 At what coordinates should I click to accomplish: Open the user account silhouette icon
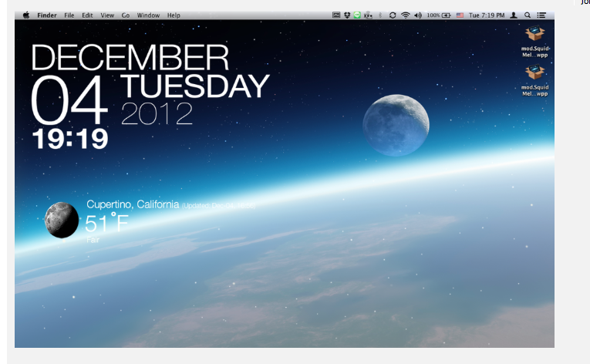point(514,15)
